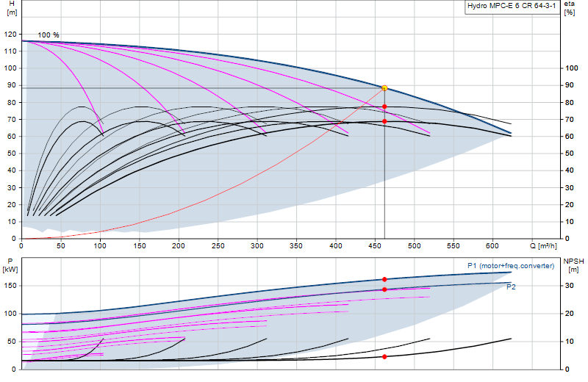Viewport: 588px width, 382px height.
Task: Click the eta [%] axis title
Action: click(569, 8)
